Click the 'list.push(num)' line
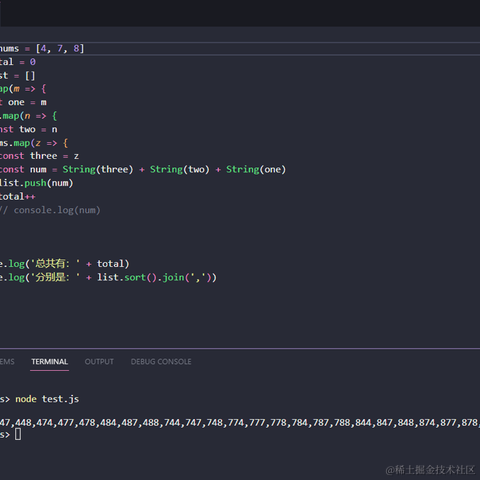Viewport: 480px width, 480px height. 36,183
